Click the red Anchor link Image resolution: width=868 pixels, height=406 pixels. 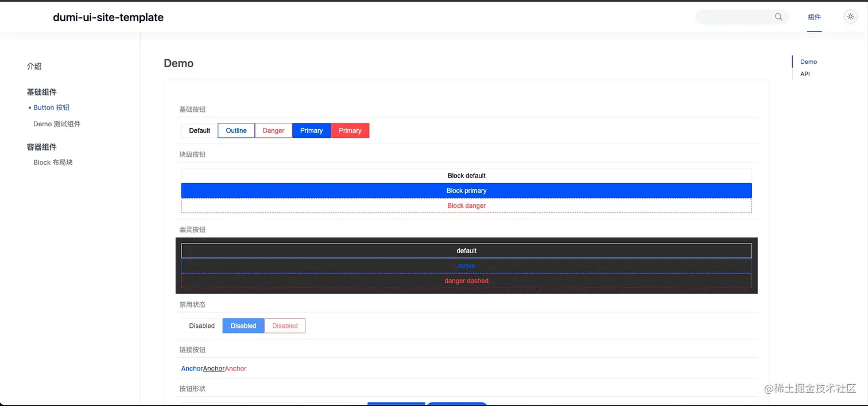coord(235,369)
